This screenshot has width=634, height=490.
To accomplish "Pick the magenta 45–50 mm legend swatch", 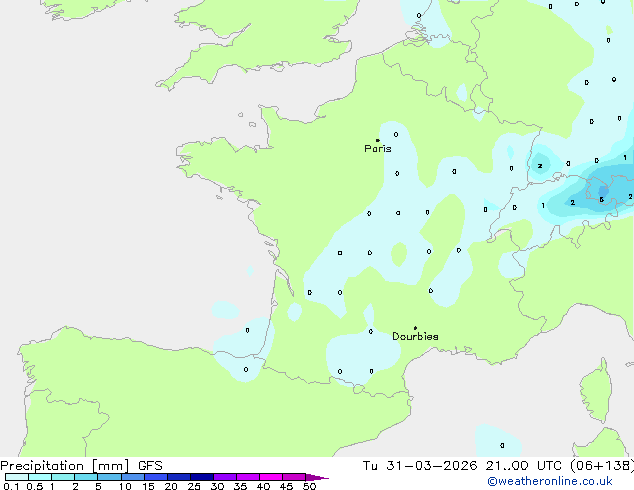I will point(294,478).
